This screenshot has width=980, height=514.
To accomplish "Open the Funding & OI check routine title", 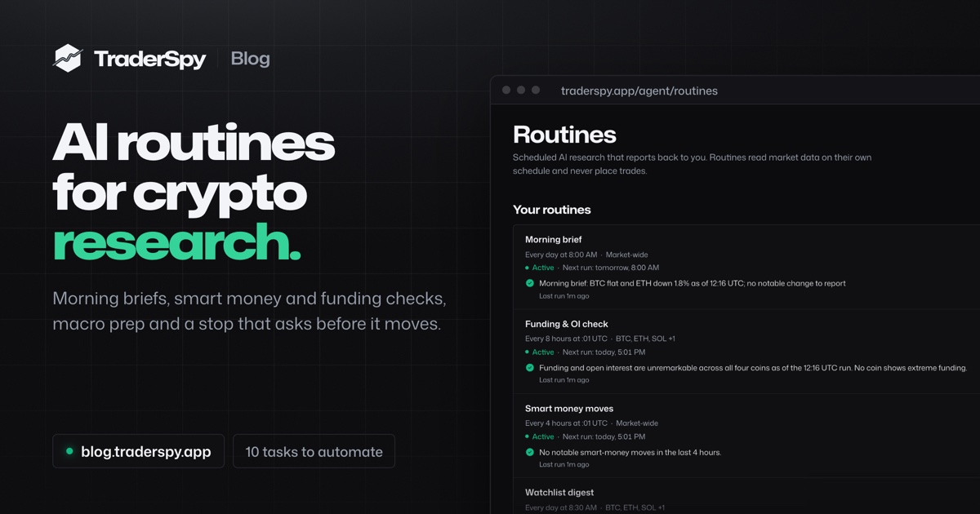I will pyautogui.click(x=567, y=324).
